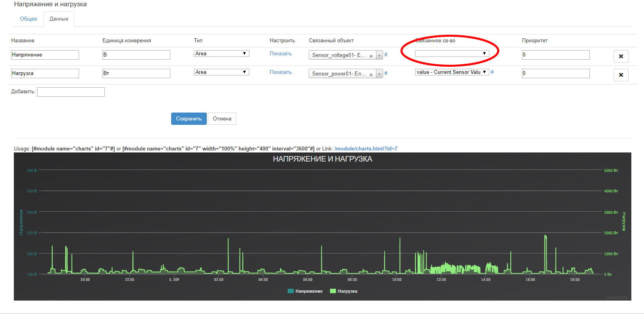The image size is (644, 314).
Task: Toggle the Напряжение series in chart legend
Action: tap(305, 291)
